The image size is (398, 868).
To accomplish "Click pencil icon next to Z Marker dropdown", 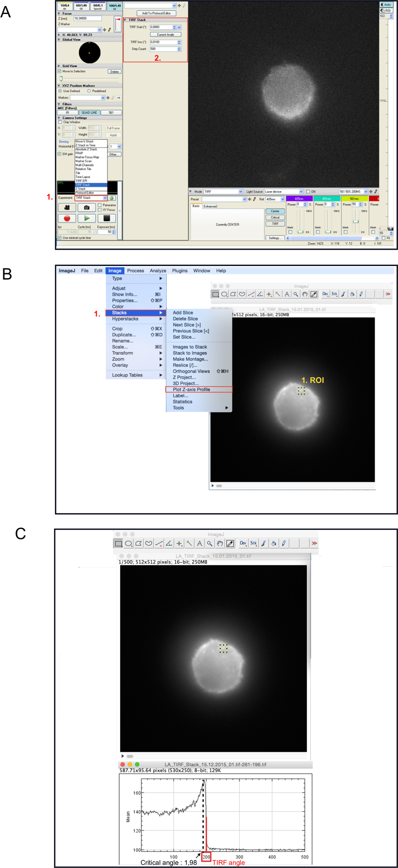I will click(x=109, y=30).
